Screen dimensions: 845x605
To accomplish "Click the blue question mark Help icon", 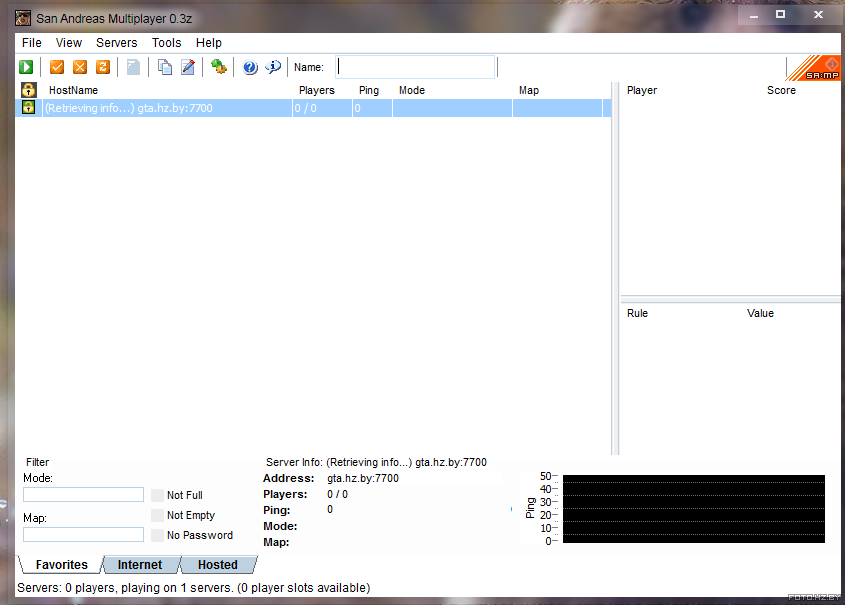I will tap(250, 67).
